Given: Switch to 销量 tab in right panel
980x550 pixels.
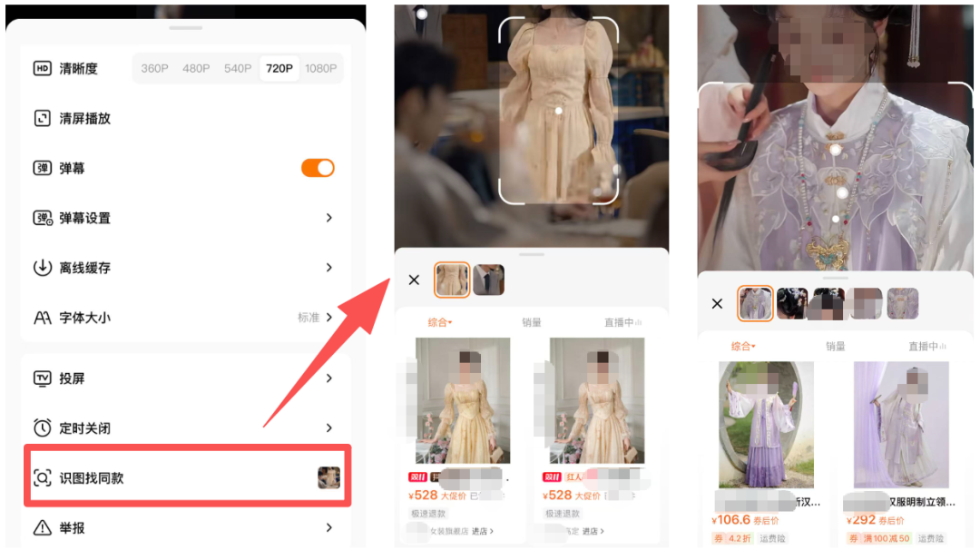Looking at the screenshot, I should (835, 347).
